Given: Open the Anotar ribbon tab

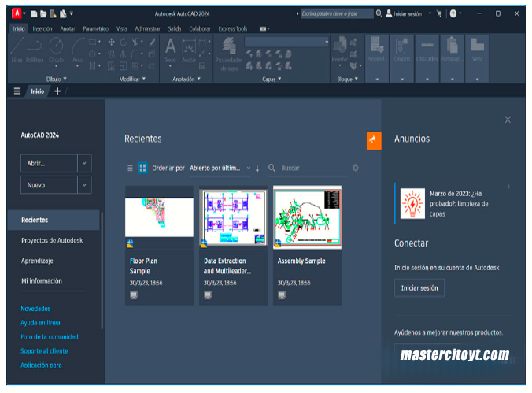Looking at the screenshot, I should [x=68, y=29].
